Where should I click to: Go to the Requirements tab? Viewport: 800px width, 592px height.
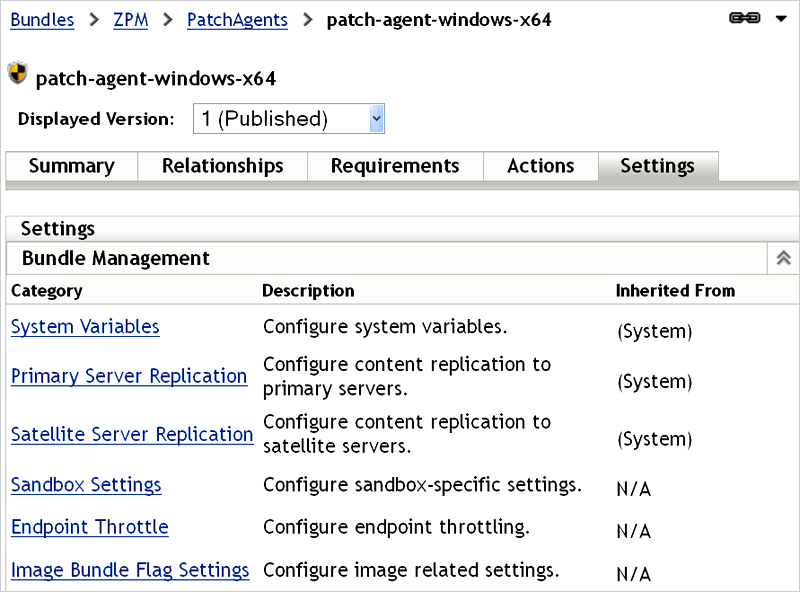(x=395, y=166)
